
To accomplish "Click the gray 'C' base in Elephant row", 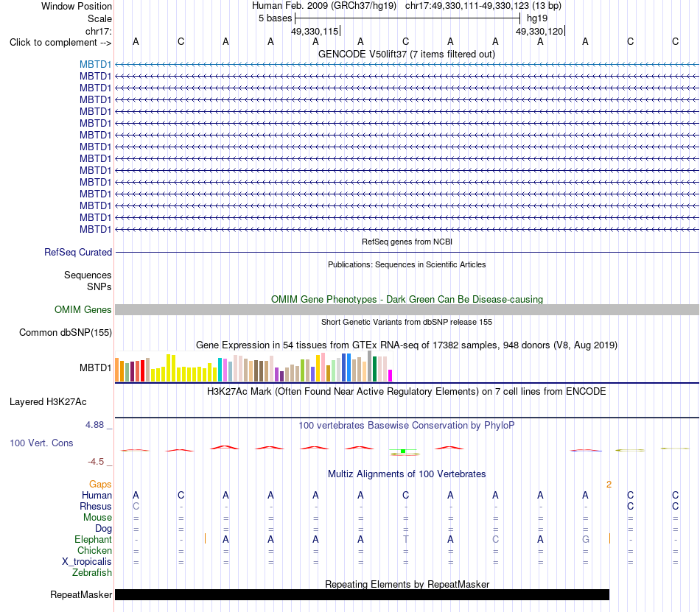I will 496,539.
